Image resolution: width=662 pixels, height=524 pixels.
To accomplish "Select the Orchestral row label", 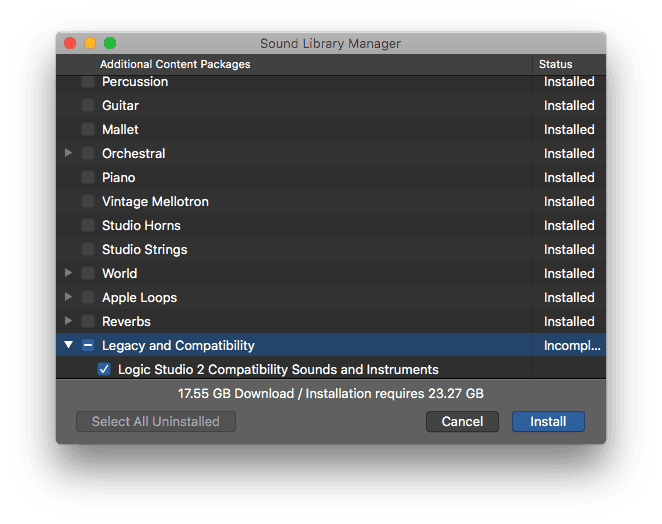I will click(x=134, y=153).
